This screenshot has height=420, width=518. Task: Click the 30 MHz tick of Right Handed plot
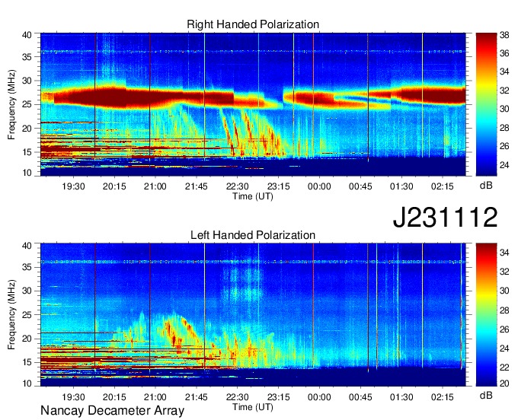27,81
